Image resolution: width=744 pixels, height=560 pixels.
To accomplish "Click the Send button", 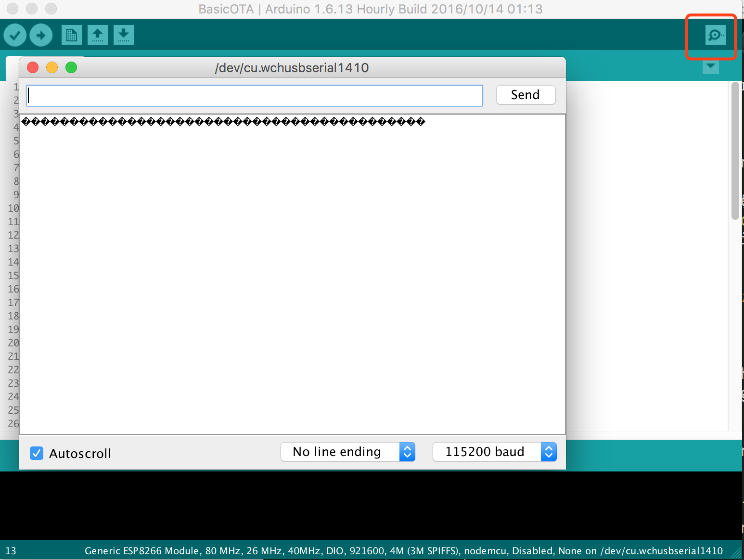I will point(526,95).
